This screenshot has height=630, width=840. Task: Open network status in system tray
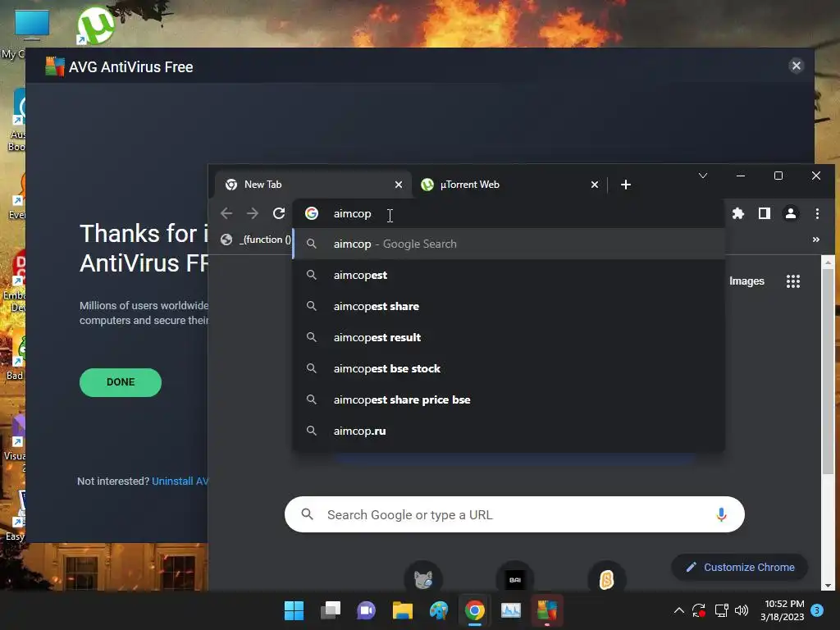click(721, 610)
